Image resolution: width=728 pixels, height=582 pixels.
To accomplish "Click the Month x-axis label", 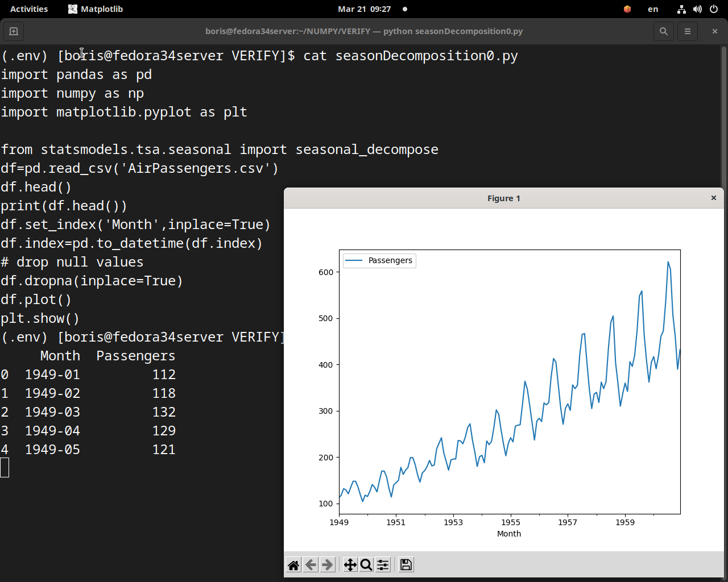I will coord(509,534).
